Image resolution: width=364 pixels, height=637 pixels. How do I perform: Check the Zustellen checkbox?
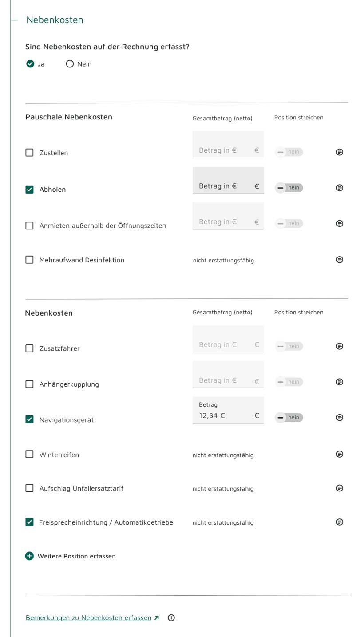(x=29, y=153)
